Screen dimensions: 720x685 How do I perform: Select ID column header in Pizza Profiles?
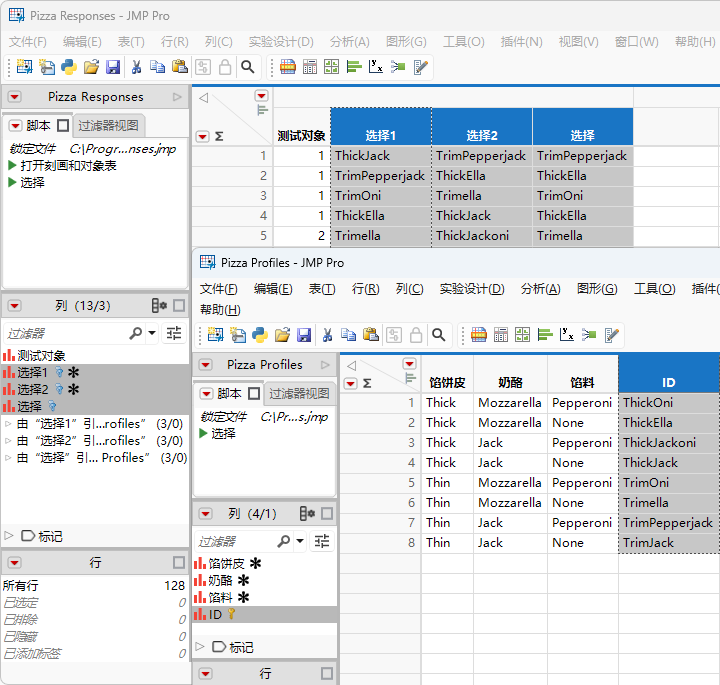click(x=669, y=374)
